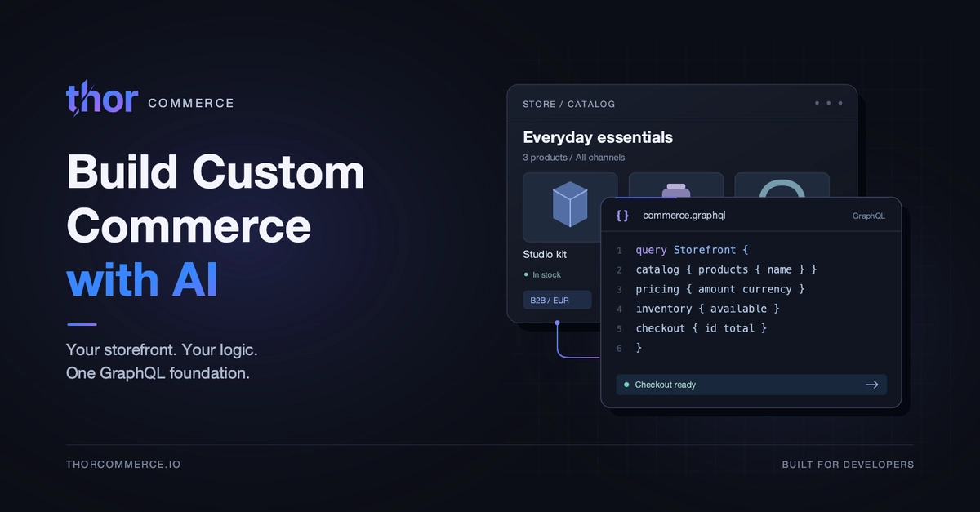Click code line 'checkout { id total }'
Screen dimensions: 980x512
click(701, 328)
